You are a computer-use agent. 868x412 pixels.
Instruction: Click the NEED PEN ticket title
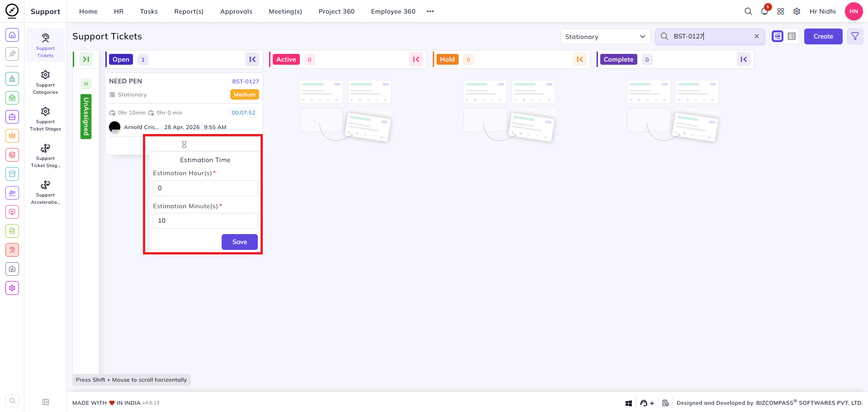pyautogui.click(x=125, y=81)
